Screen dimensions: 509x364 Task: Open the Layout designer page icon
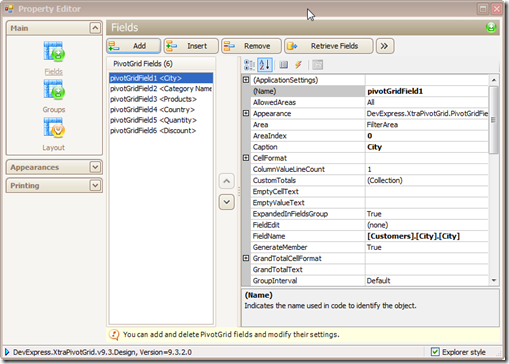click(54, 128)
